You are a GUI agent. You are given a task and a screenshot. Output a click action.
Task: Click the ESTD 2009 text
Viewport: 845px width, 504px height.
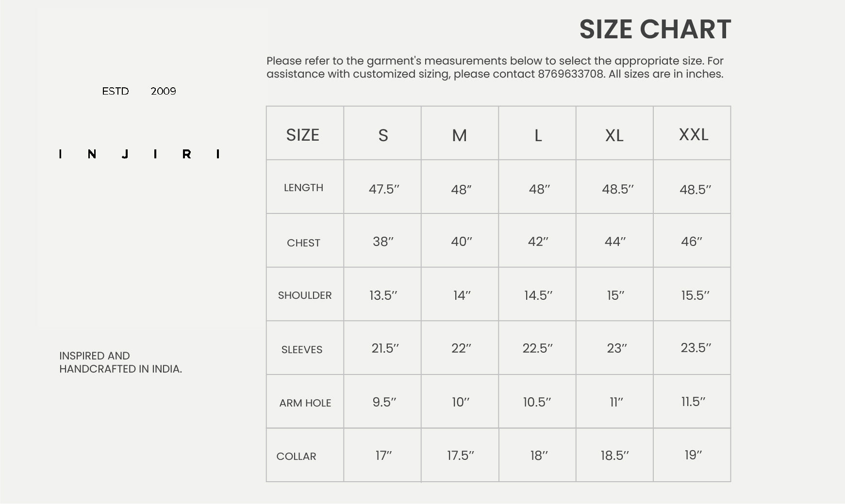point(139,91)
